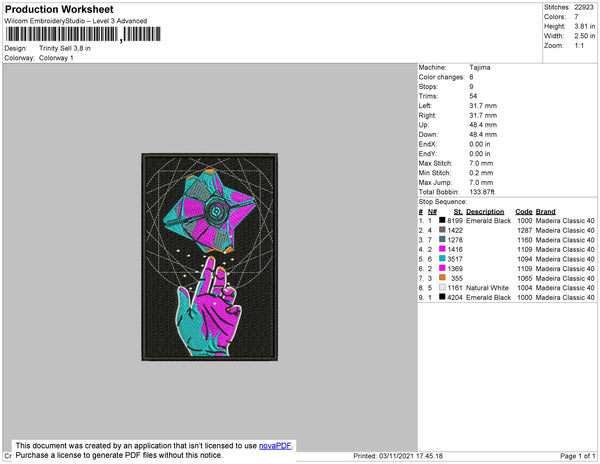Select thread code 1094
Viewport: 600px width, 464px height.
coord(525,259)
